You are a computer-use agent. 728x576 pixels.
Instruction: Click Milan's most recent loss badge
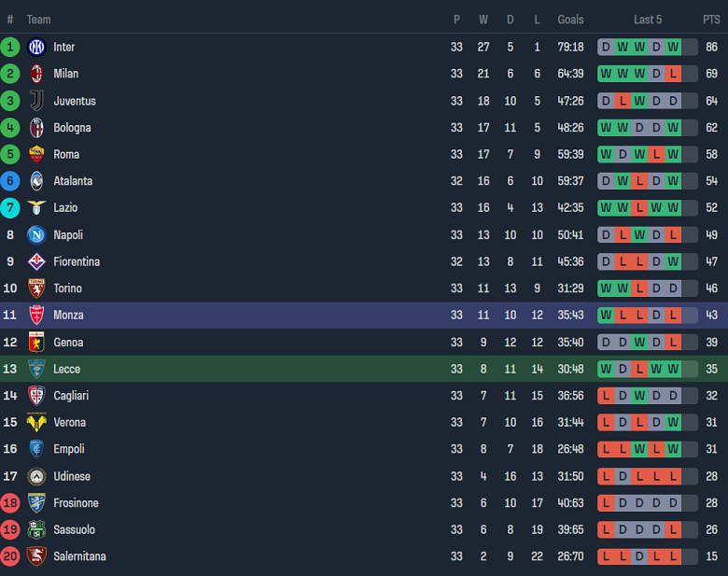point(673,74)
